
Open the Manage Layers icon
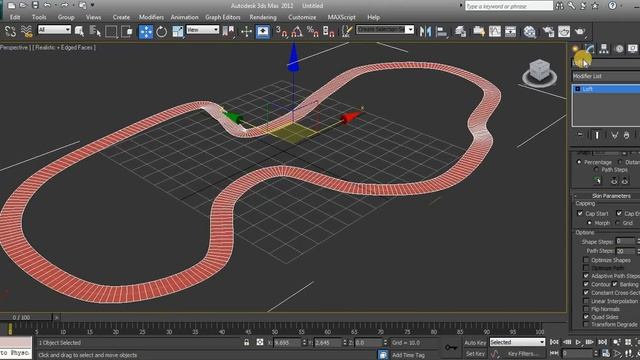(460, 31)
